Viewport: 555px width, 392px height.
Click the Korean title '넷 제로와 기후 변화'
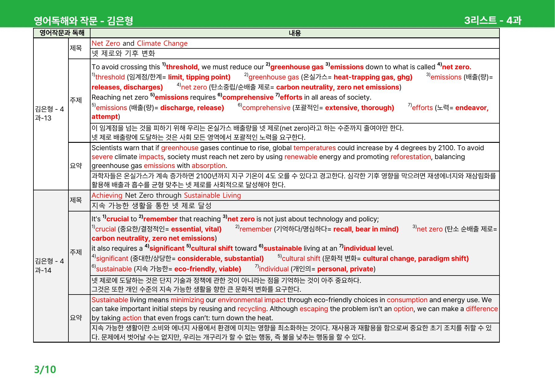(123, 53)
